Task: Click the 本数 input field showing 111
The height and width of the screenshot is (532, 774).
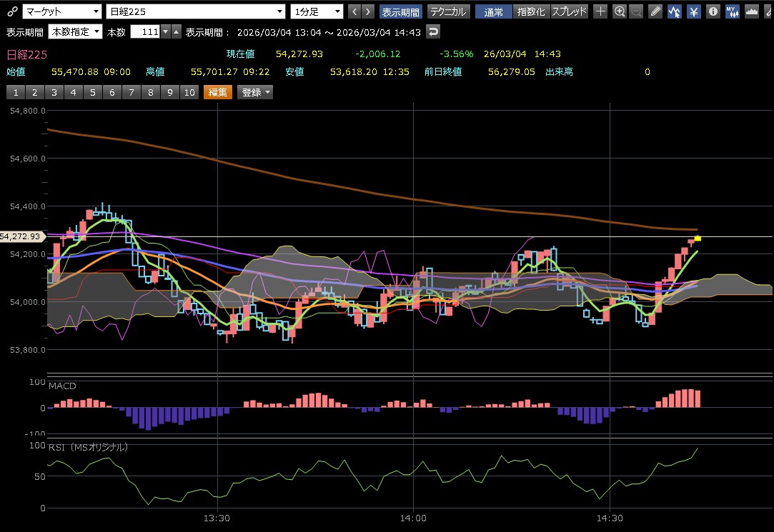Action: [144, 32]
